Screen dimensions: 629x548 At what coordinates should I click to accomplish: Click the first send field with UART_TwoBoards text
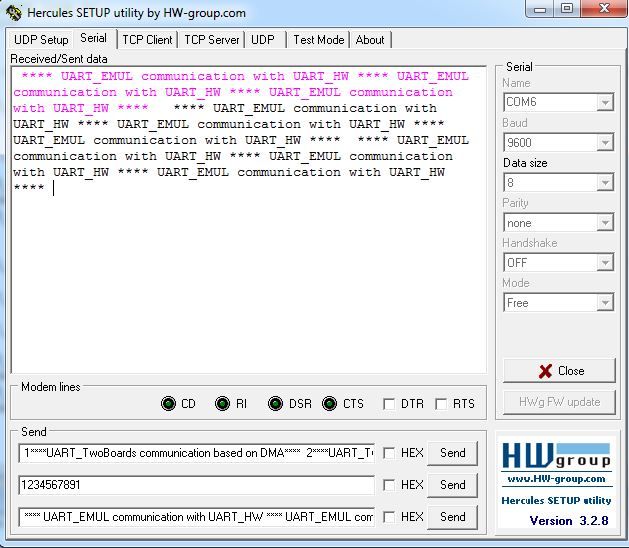[197, 453]
